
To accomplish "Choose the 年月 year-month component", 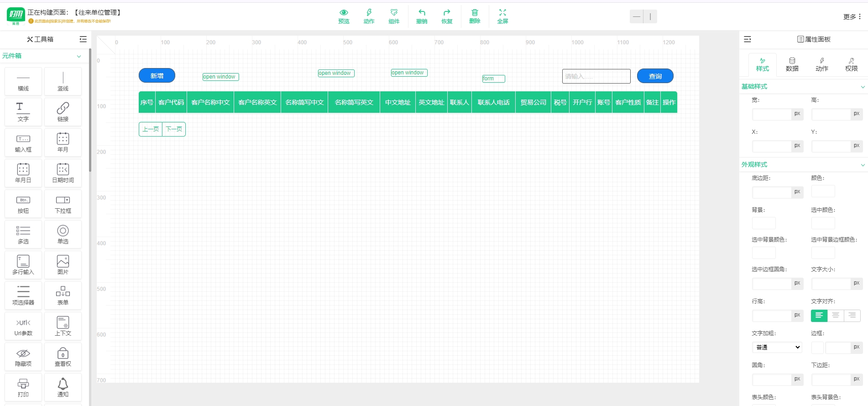I will click(63, 142).
